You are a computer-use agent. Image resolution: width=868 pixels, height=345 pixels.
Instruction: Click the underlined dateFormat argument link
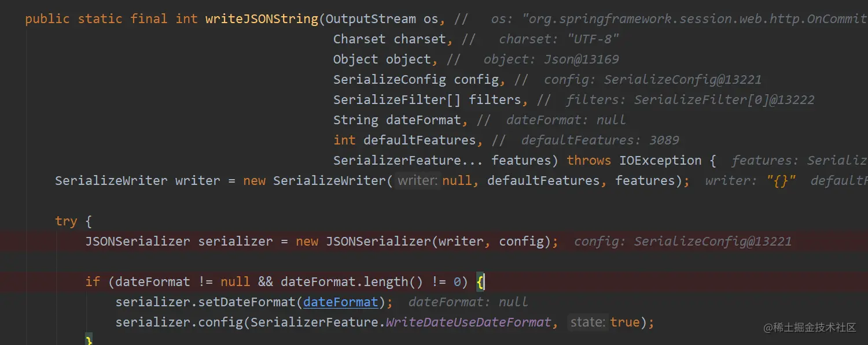click(341, 302)
